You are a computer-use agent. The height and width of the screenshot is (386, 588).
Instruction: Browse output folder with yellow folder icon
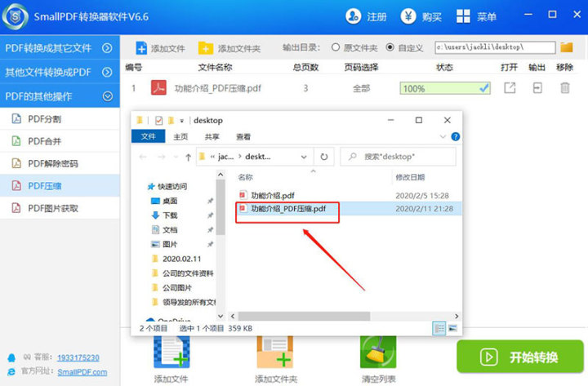tap(567, 47)
